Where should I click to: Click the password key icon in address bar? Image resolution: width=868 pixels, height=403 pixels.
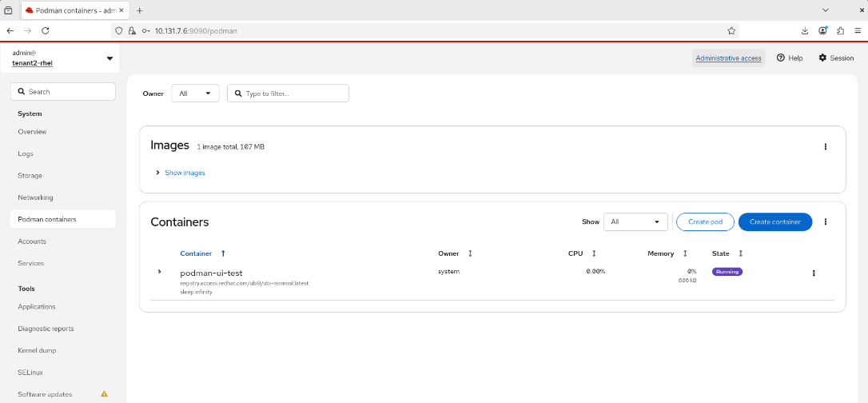146,31
